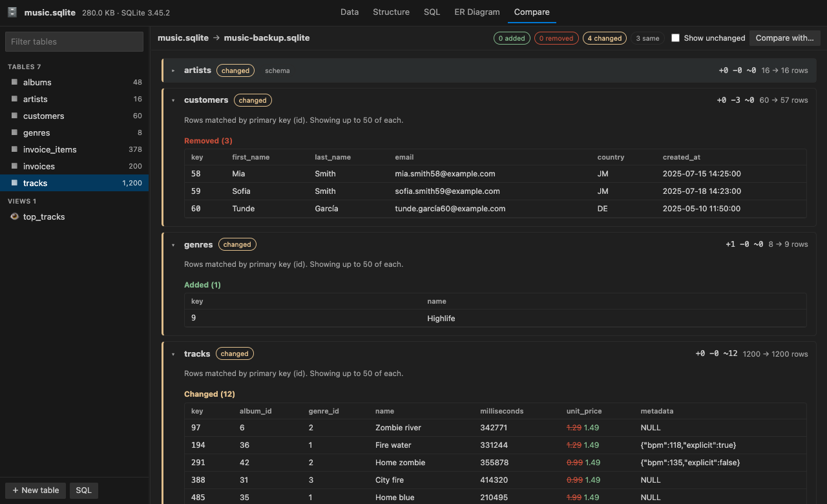Enable the Show unchanged checkbox
The width and height of the screenshot is (827, 504).
(x=675, y=38)
